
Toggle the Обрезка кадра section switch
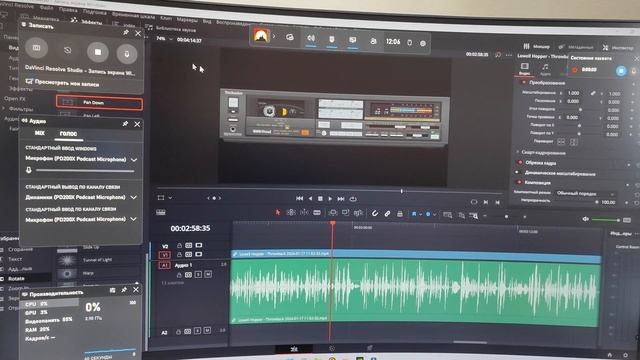pyautogui.click(x=520, y=162)
